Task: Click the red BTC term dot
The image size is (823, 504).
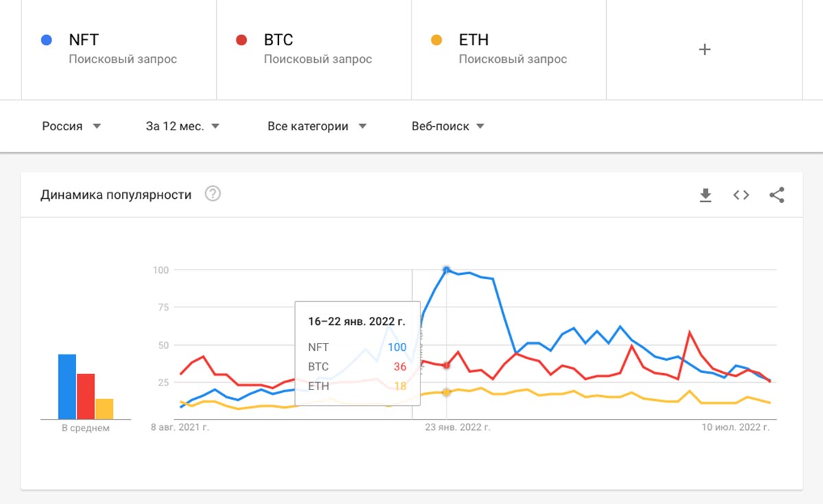Action: coord(241,40)
